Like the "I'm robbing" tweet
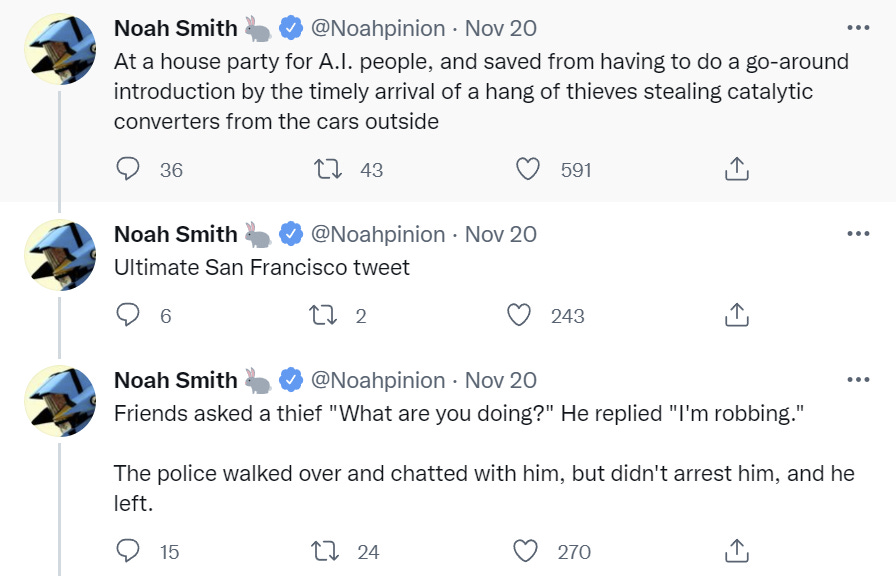Image resolution: width=896 pixels, height=576 pixels. 526,551
